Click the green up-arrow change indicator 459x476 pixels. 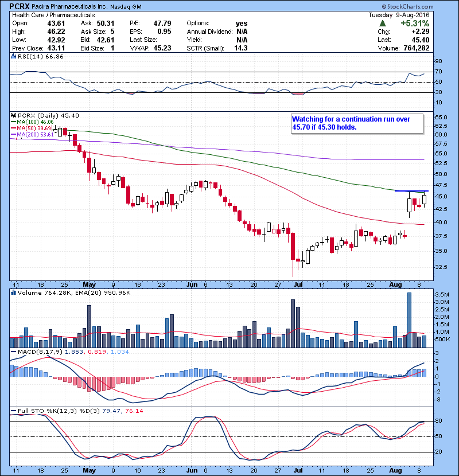[x=383, y=24]
